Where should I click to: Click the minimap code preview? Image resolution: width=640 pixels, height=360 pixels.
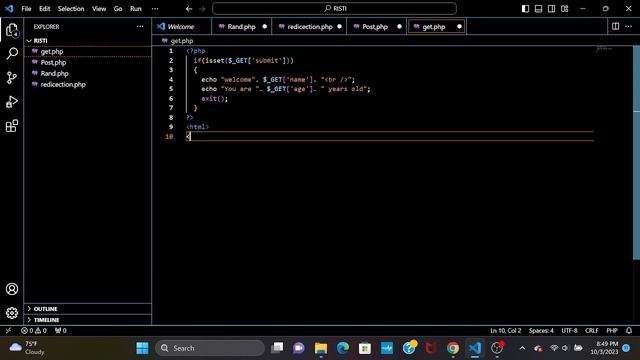604,49
